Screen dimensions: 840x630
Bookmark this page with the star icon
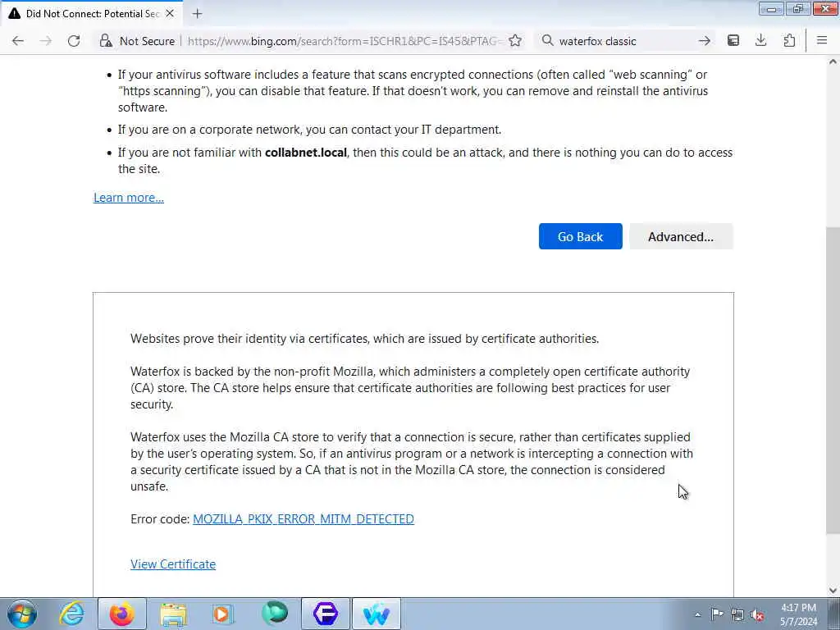(515, 41)
